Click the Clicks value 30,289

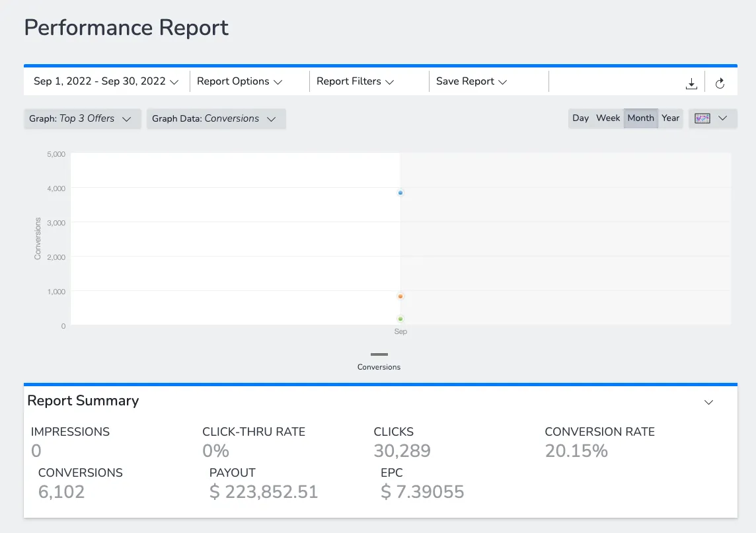coord(402,450)
